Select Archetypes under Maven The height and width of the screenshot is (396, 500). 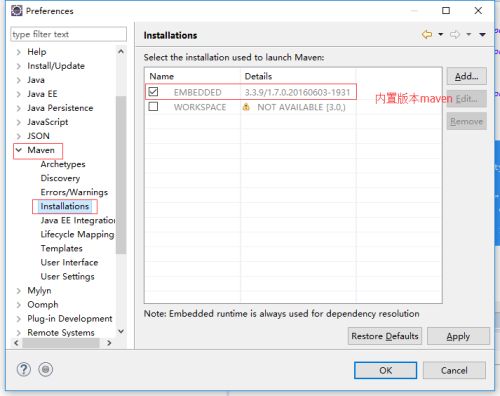(x=63, y=164)
